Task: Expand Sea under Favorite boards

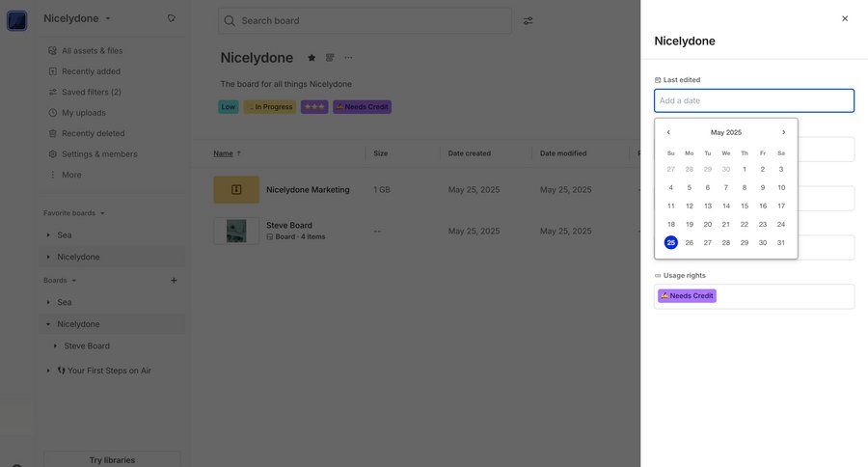Action: (48, 234)
